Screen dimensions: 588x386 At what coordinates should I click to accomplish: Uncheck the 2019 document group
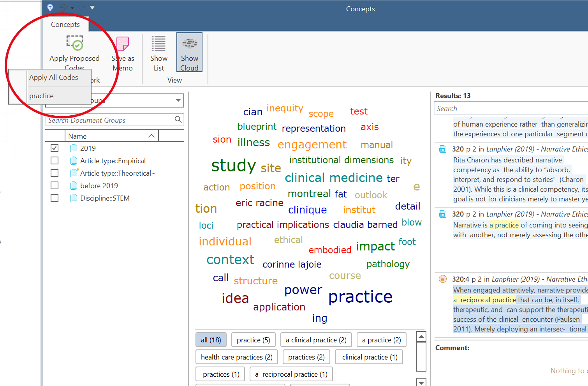pos(55,148)
